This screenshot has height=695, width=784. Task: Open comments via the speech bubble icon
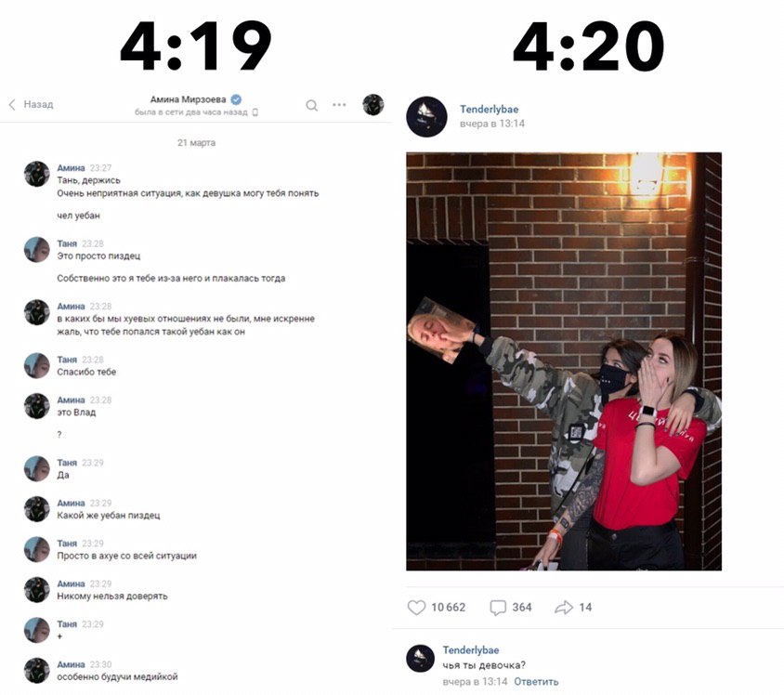[x=498, y=608]
